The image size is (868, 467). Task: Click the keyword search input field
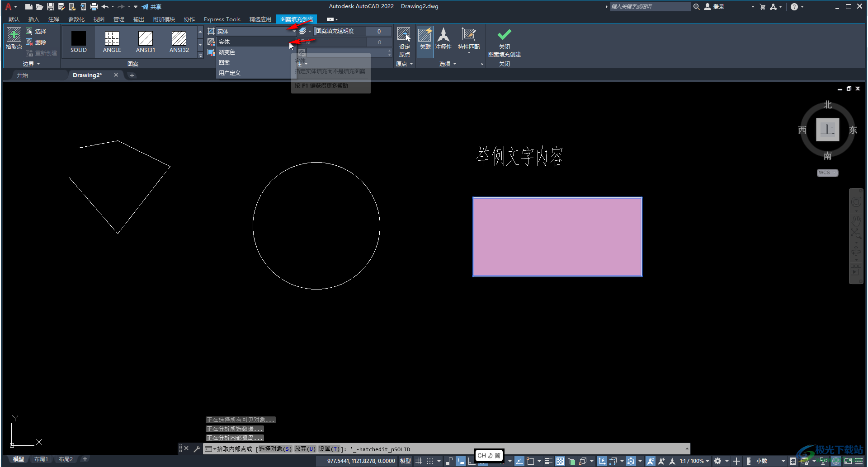tap(650, 7)
